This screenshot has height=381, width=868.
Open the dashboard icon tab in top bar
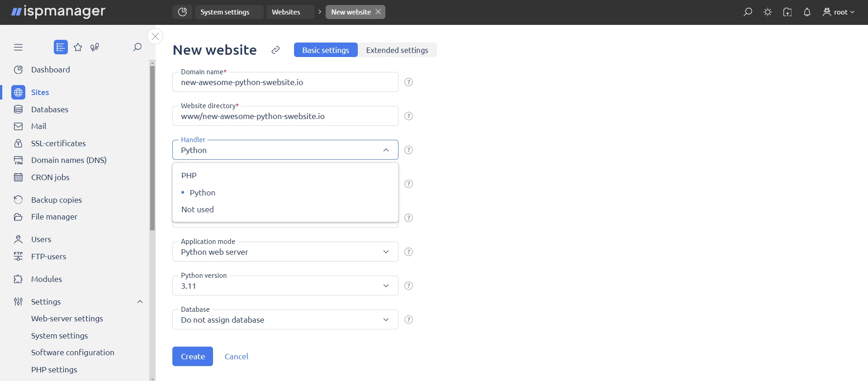(x=182, y=12)
